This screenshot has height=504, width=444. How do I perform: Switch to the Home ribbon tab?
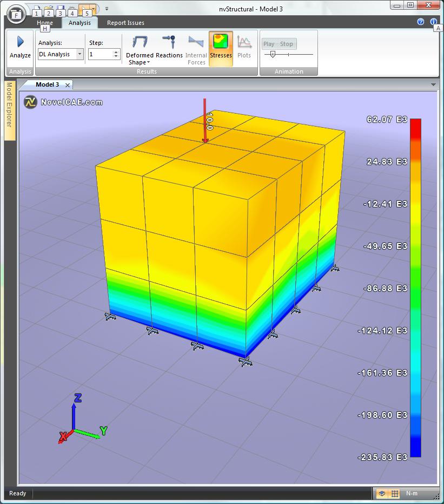click(x=45, y=23)
